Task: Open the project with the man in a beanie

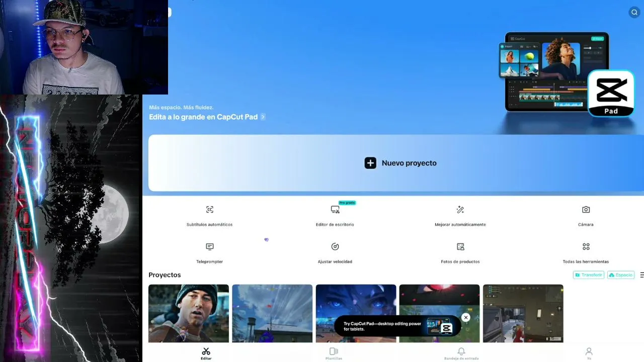Action: 189,313
